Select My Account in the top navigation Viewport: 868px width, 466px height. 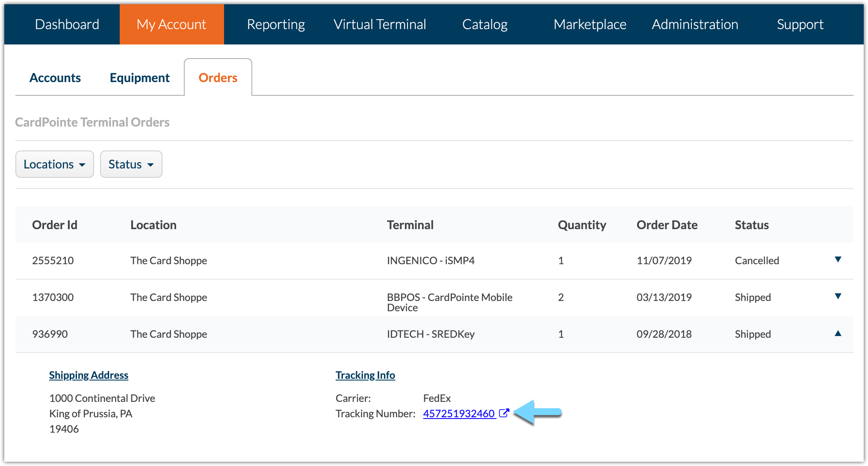coord(171,24)
